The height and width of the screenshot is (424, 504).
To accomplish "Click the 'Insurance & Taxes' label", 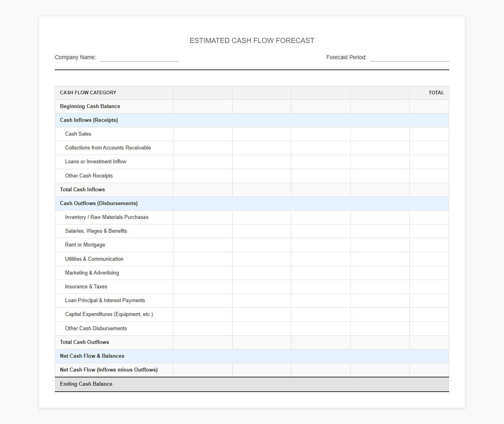I will (x=86, y=287).
